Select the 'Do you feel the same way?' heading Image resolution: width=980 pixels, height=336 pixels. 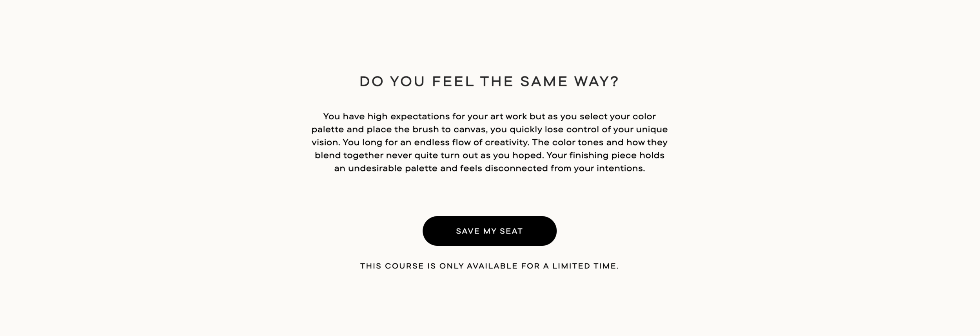(489, 81)
